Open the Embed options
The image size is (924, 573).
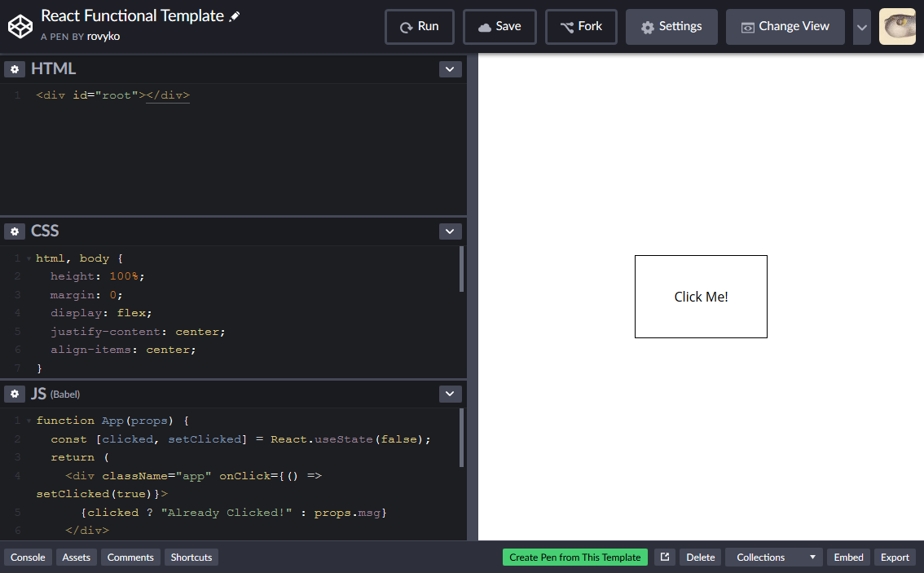[x=848, y=557]
